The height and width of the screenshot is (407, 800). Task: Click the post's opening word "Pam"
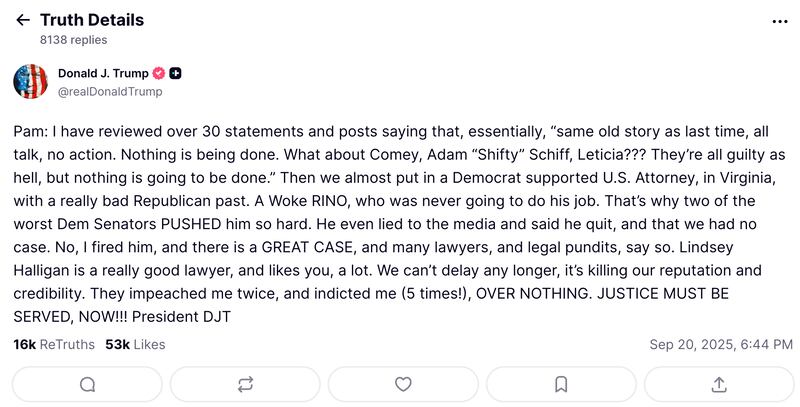click(x=28, y=132)
